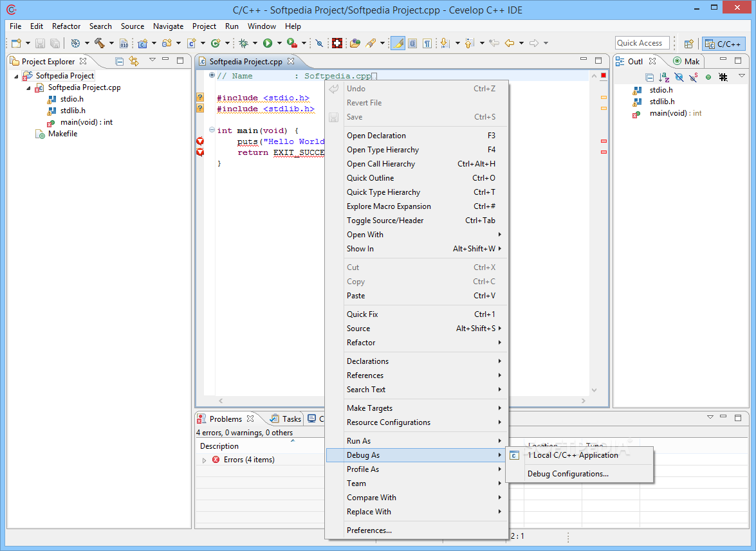Click the binary 010 file icon
The height and width of the screenshot is (551, 756).
point(124,43)
